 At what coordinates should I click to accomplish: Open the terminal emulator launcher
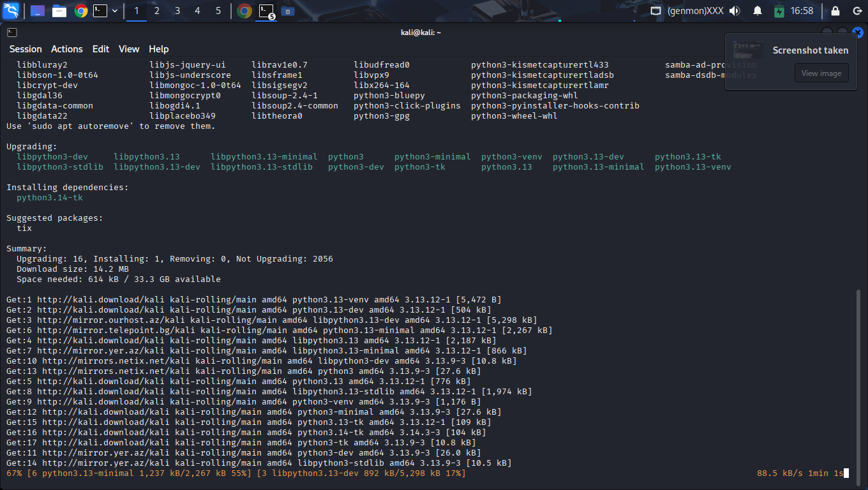point(100,11)
